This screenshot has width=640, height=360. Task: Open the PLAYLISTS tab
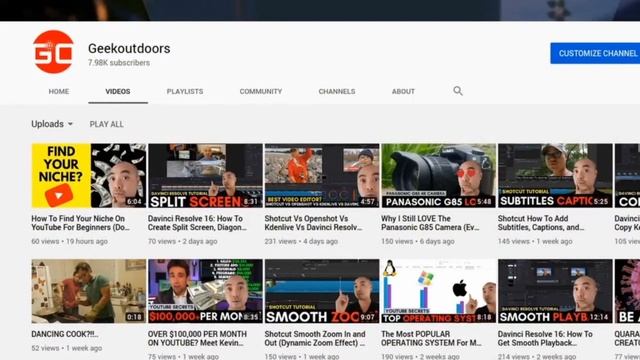[x=185, y=91]
